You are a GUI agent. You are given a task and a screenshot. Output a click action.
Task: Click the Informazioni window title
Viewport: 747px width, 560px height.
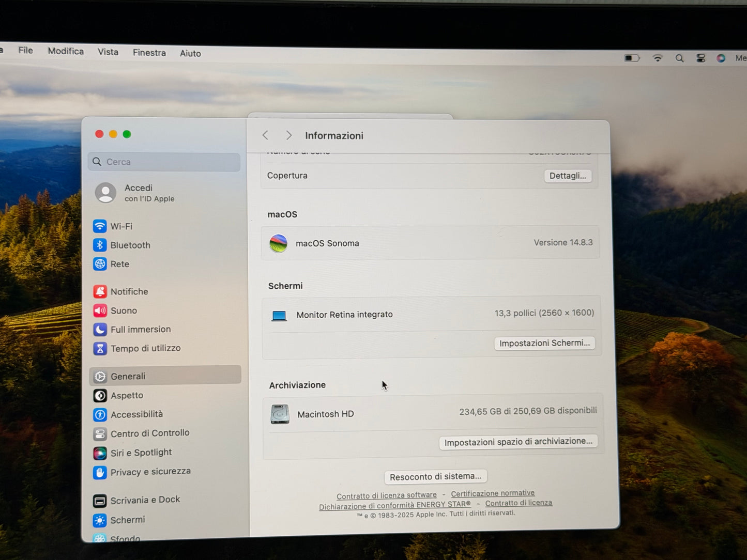(x=334, y=135)
